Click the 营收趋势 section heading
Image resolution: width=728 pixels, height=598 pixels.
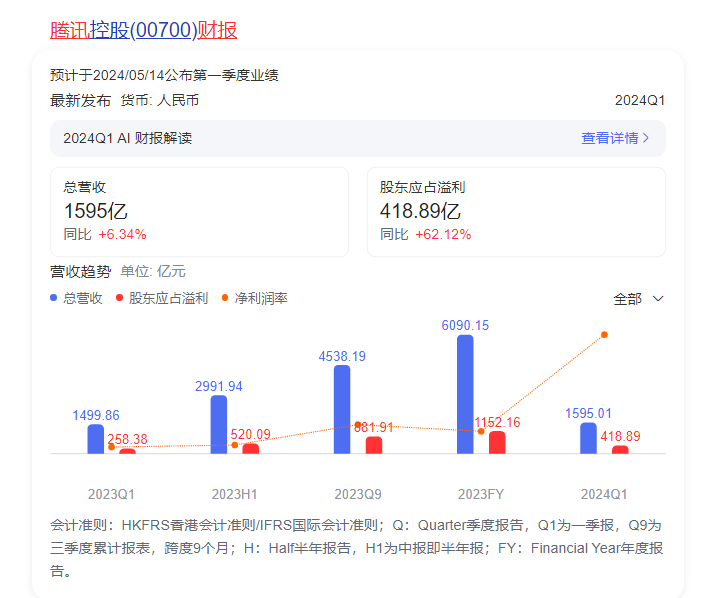point(81,272)
